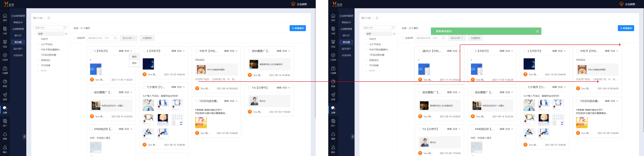Click 编辑 on card 2【中秋节】, left screenshot
This screenshot has width=644, height=156.
pos(174,51)
